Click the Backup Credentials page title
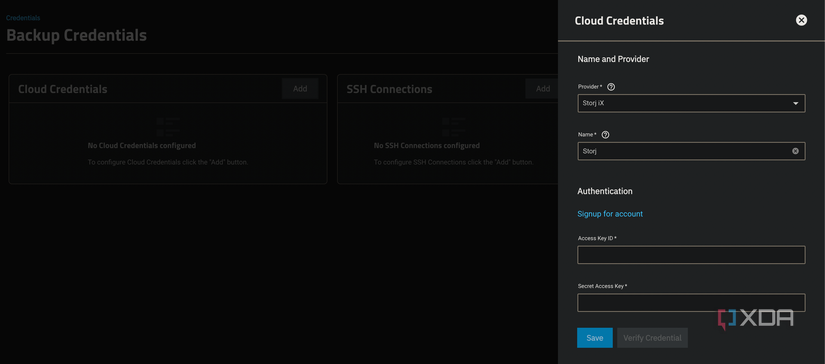Viewport: 825px width, 364px height. click(x=76, y=36)
